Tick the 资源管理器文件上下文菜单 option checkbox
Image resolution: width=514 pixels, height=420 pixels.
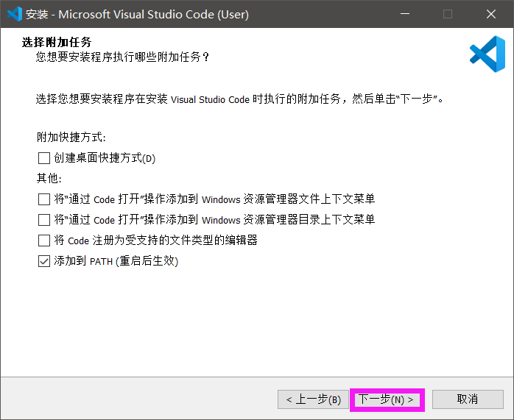[44, 199]
